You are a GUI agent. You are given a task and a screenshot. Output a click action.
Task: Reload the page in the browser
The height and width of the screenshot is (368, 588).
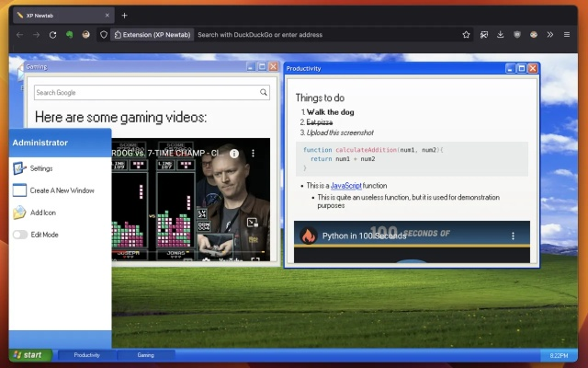tap(53, 35)
